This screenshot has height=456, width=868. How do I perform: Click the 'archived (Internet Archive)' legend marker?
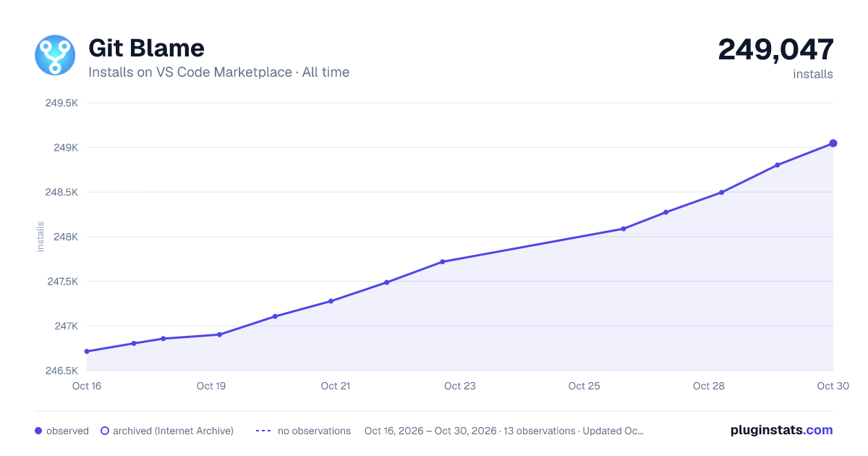[105, 431]
